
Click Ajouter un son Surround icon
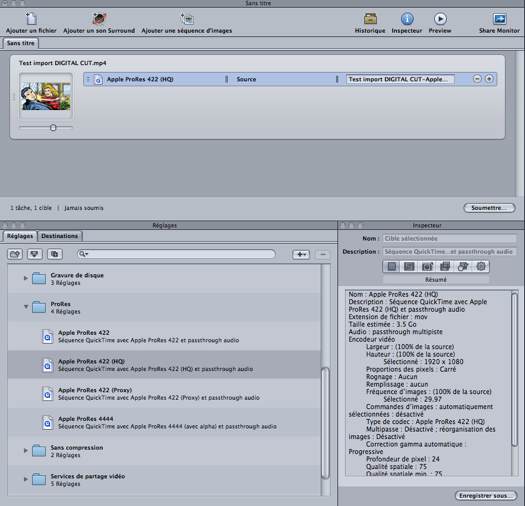[99, 19]
